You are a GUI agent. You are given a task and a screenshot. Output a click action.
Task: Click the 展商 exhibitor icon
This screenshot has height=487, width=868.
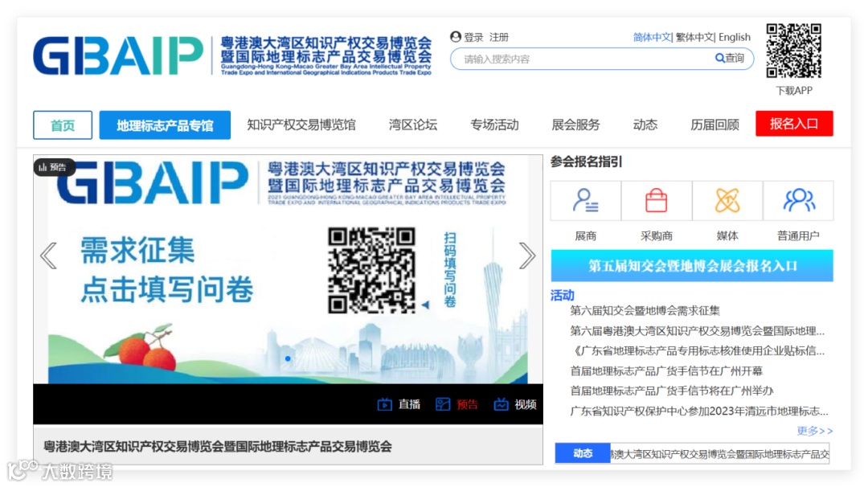point(586,200)
